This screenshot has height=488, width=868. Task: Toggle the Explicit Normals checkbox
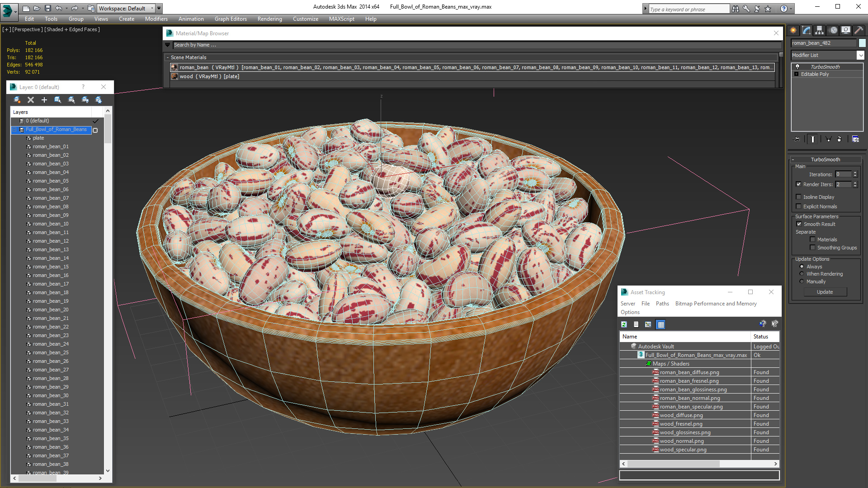coord(799,206)
